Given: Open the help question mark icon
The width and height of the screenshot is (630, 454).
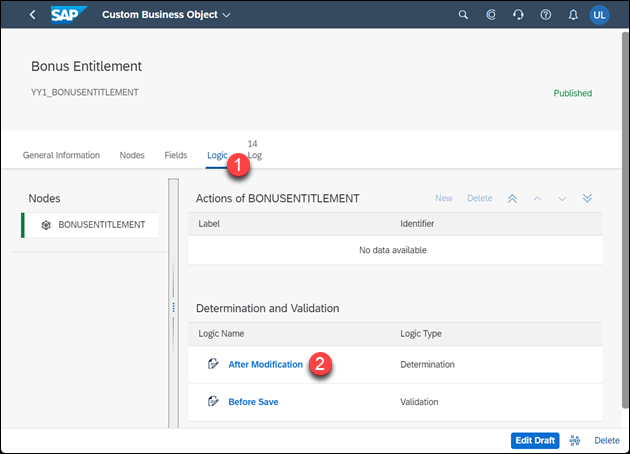Looking at the screenshot, I should [x=546, y=15].
